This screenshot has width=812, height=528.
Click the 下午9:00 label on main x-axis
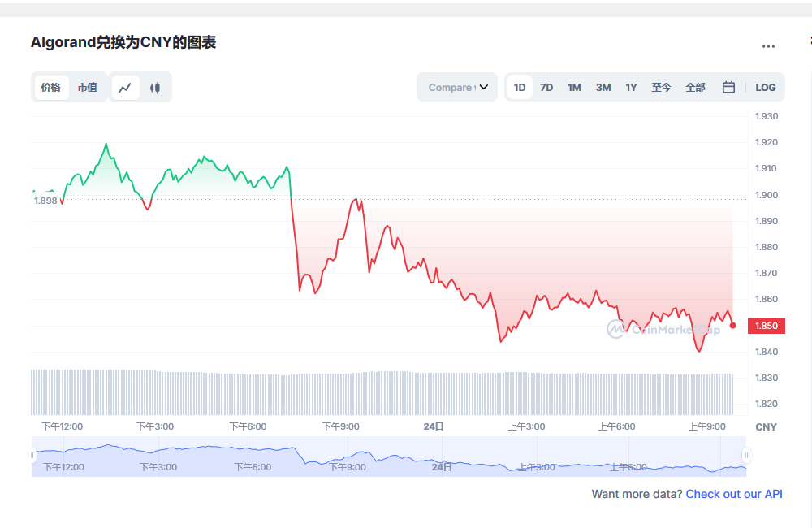341,426
